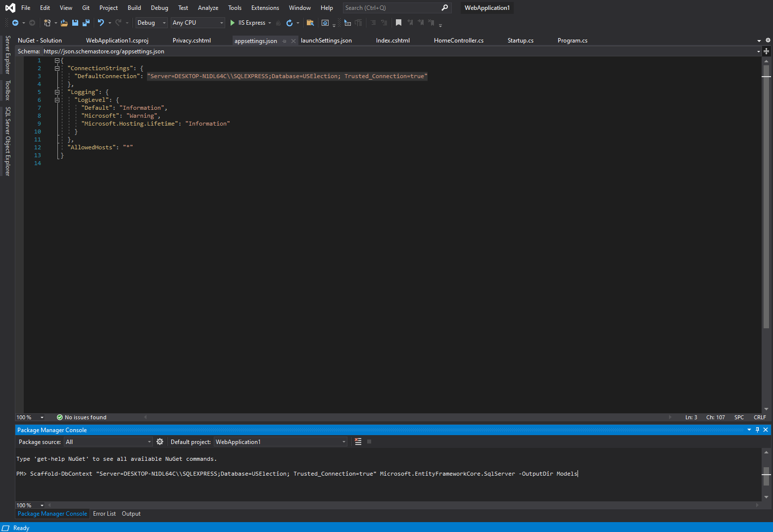
Task: Clear All output in Package Manager Console
Action: click(358, 442)
